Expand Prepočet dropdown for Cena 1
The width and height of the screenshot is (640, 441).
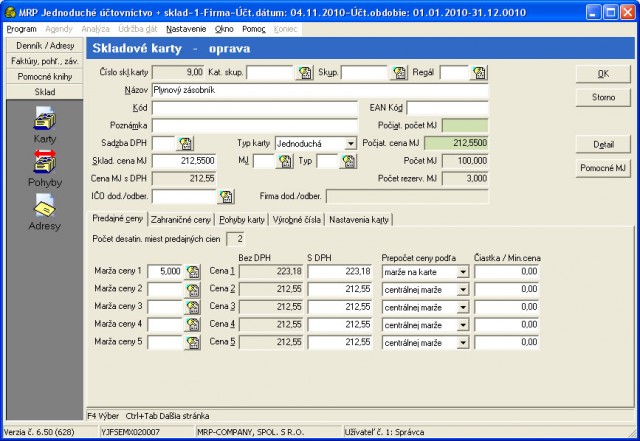[462, 271]
